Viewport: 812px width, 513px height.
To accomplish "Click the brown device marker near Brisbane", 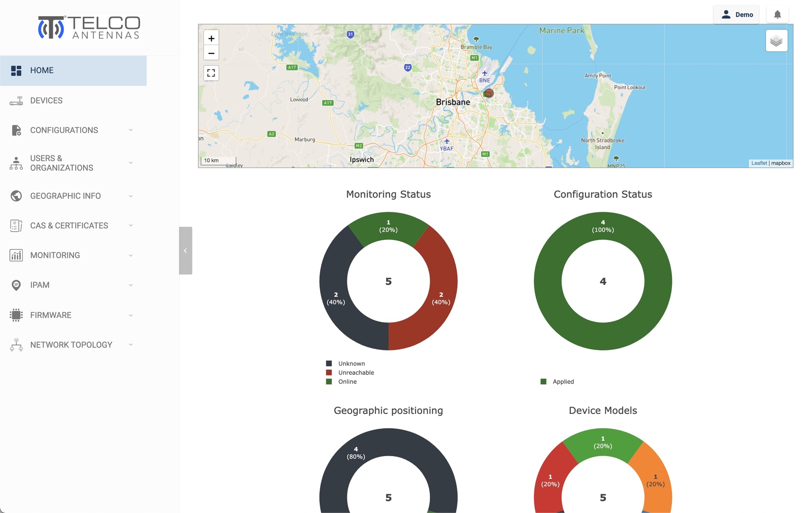I will click(488, 93).
